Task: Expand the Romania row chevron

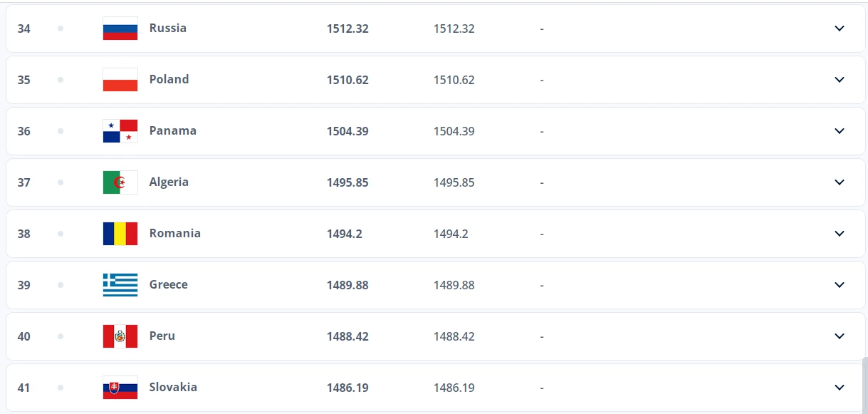Action: 840,234
